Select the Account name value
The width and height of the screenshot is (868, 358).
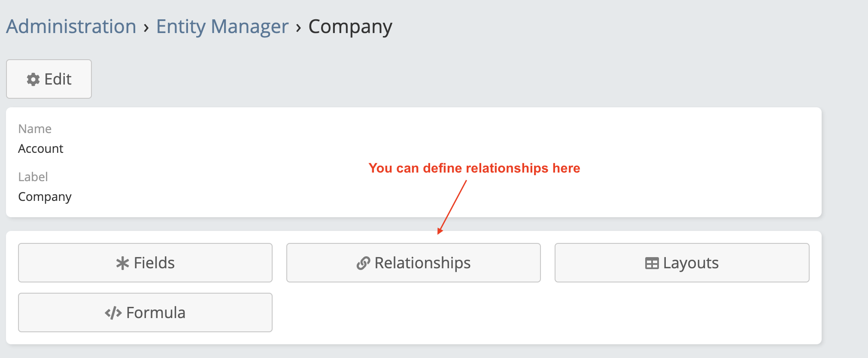point(41,149)
